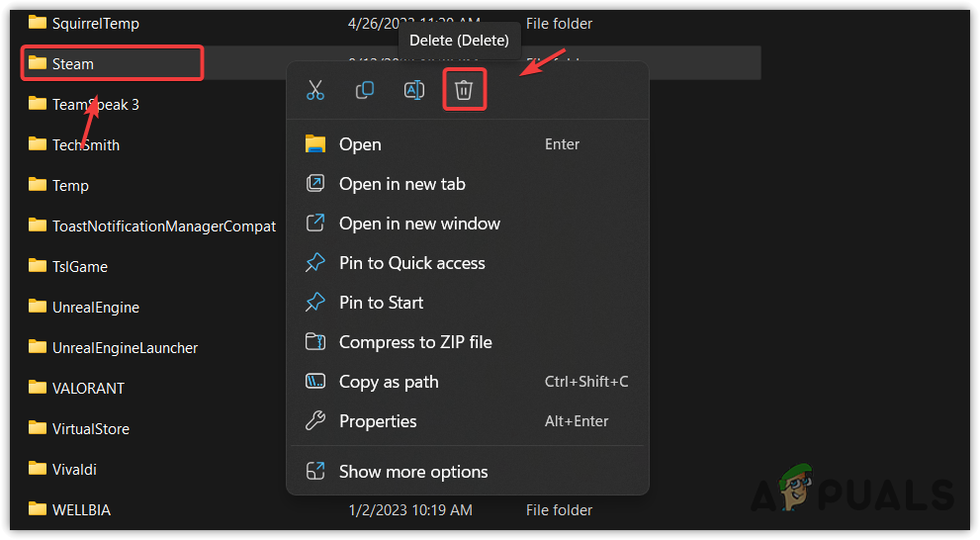The height and width of the screenshot is (540, 980).
Task: Click the Delete trash can icon
Action: pos(464,91)
